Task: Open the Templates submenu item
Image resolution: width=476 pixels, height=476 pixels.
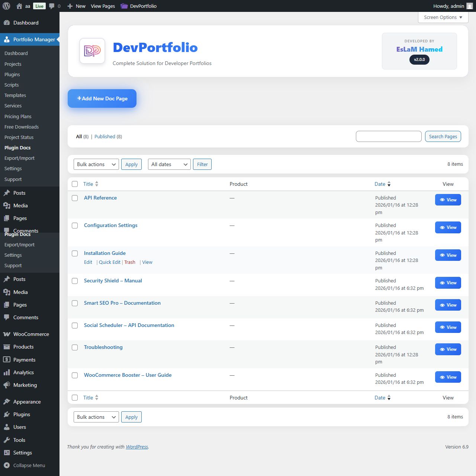Action: (x=15, y=95)
